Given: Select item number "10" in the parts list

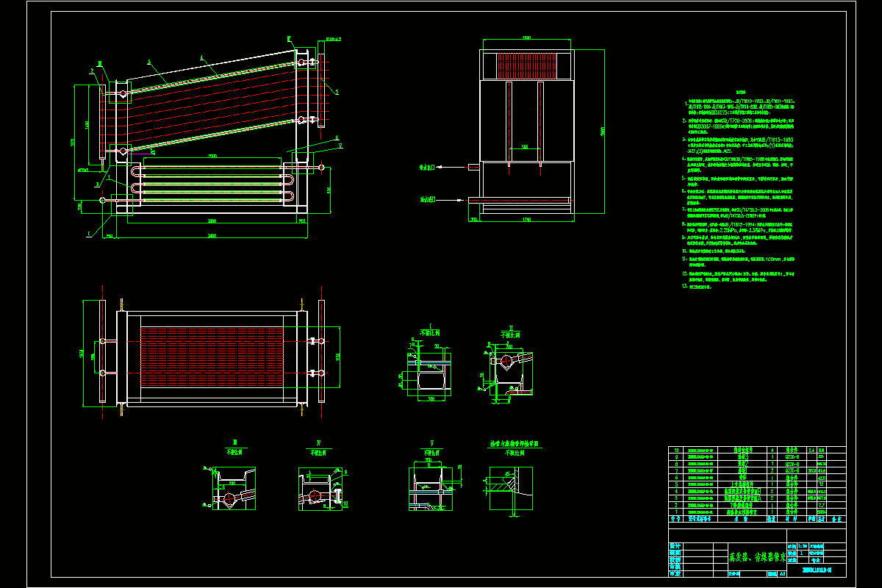Looking at the screenshot, I should click(677, 450).
